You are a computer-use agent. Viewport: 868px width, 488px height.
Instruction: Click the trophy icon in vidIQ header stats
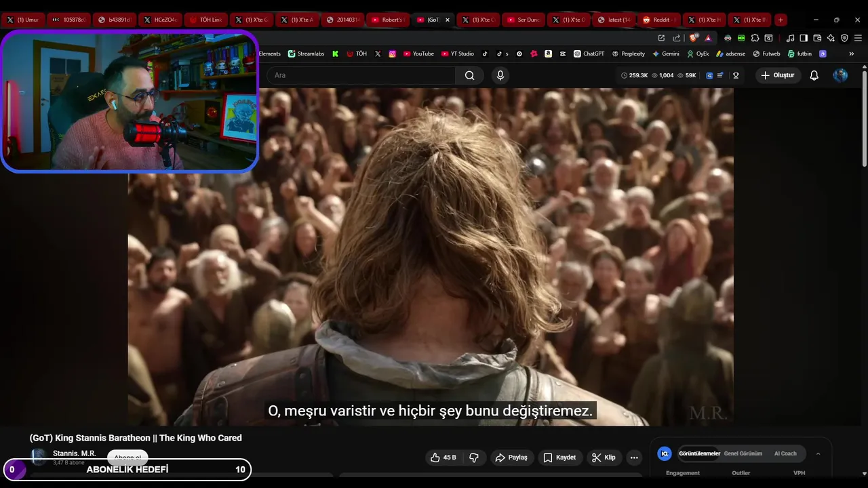(736, 75)
